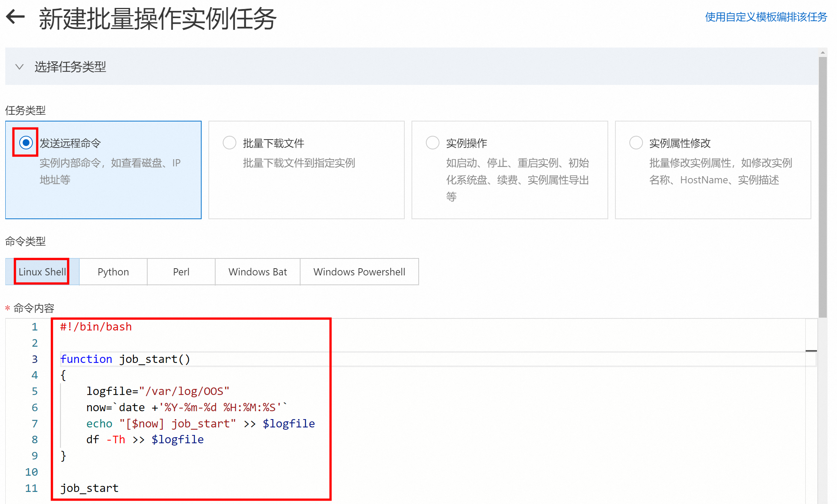
Task: Click line number 11 in editor gutter
Action: pos(32,488)
